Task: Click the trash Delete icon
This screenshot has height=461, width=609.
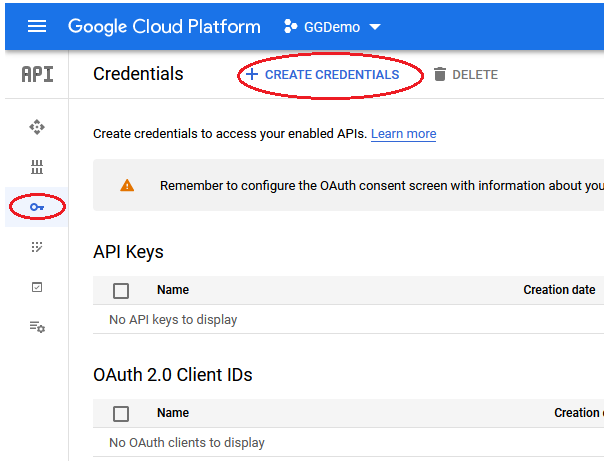Action: point(440,75)
